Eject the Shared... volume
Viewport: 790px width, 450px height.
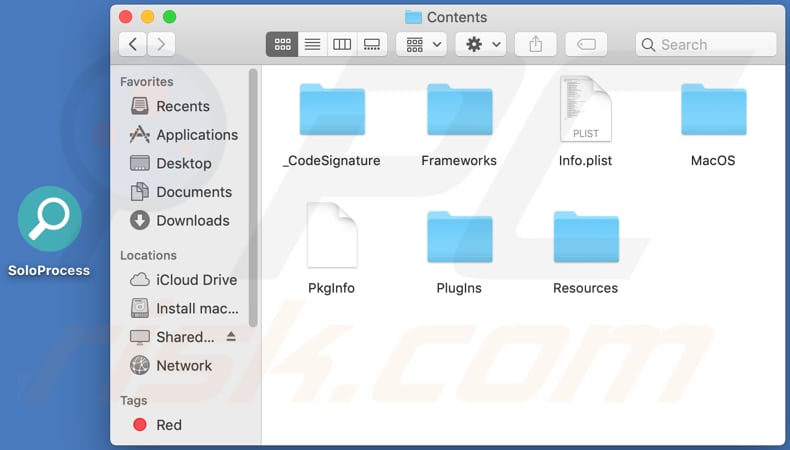231,336
